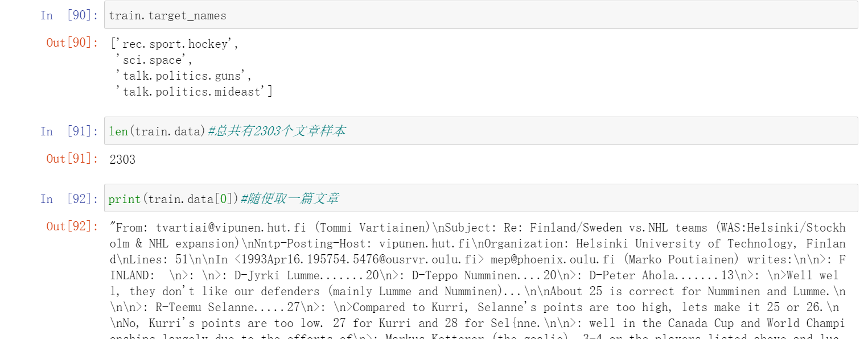The width and height of the screenshot is (868, 339).
Task: Click the In [90] prompt label
Action: tap(69, 15)
